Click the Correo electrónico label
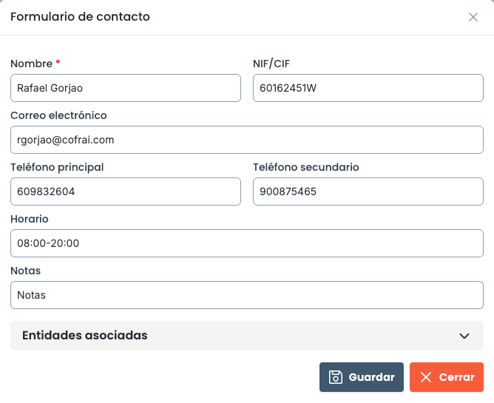The width and height of the screenshot is (494, 403). tap(59, 115)
